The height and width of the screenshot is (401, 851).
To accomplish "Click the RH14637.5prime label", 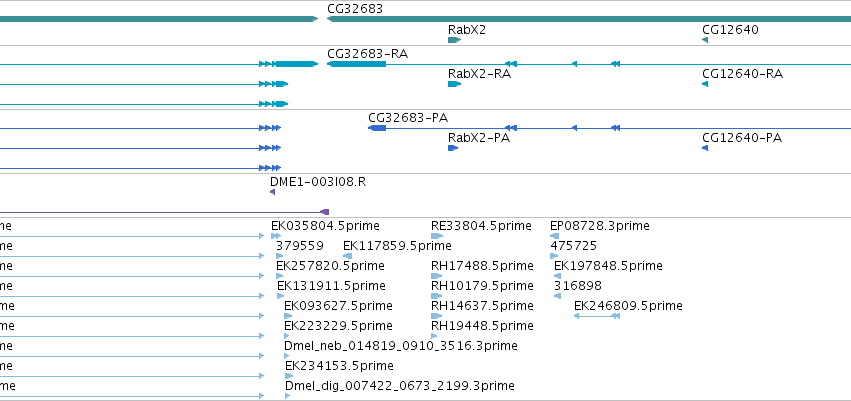I will coord(482,306).
